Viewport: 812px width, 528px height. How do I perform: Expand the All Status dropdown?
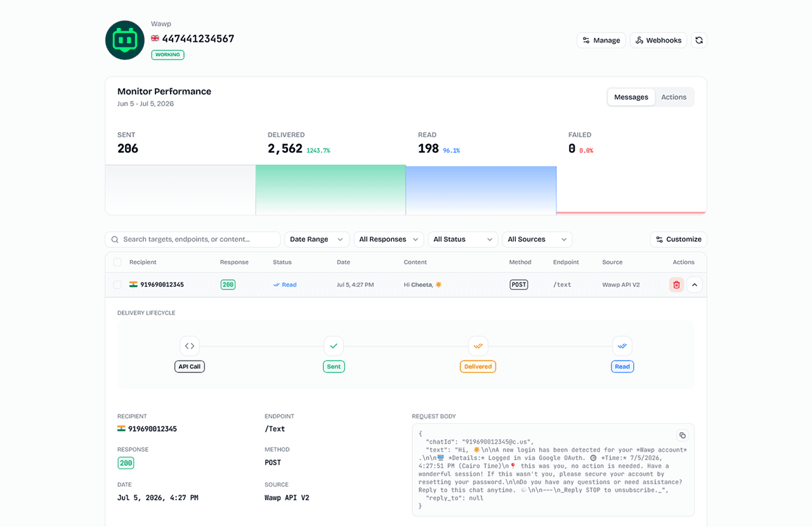pyautogui.click(x=462, y=239)
